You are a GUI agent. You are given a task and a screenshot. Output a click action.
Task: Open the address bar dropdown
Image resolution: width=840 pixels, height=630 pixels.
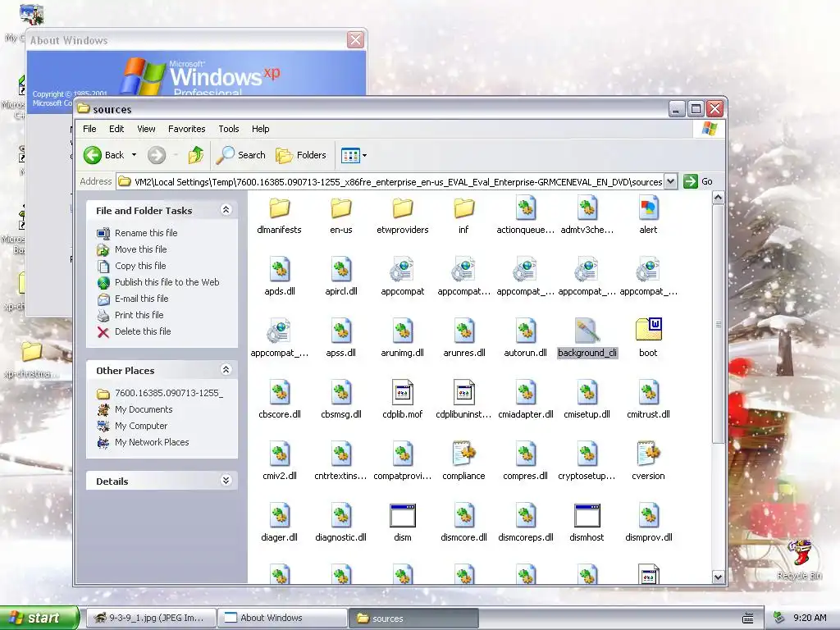tap(670, 181)
